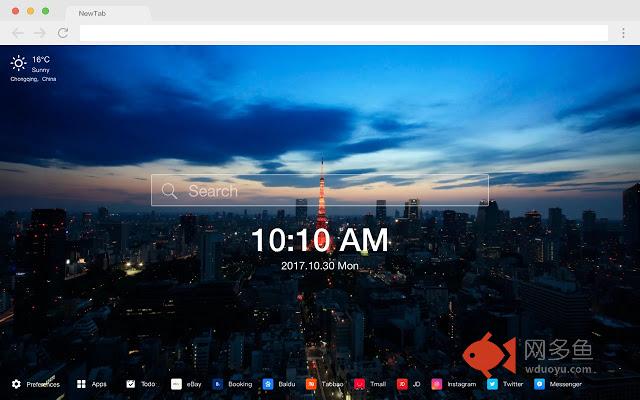The height and width of the screenshot is (400, 640).
Task: Launch the Taobao shortcut icon
Action: (x=311, y=384)
